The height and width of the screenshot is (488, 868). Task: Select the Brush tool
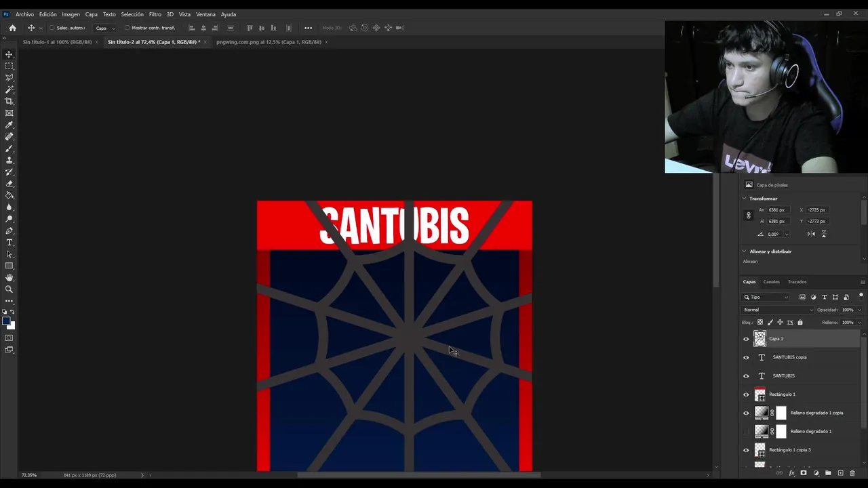[9, 148]
